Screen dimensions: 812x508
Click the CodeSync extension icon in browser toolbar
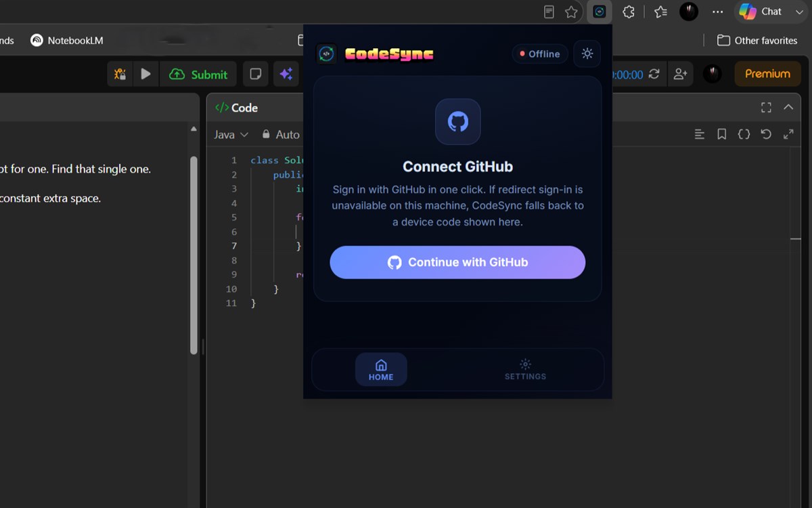click(600, 12)
